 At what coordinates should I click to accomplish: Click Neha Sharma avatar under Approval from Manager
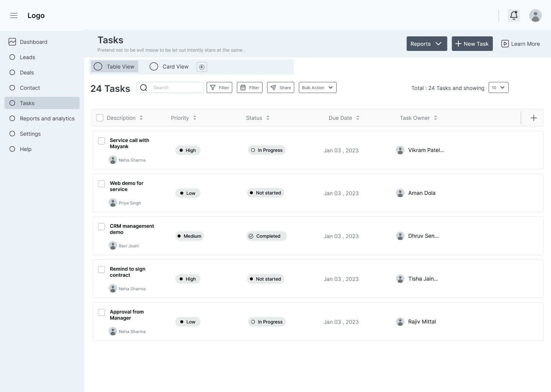113,331
